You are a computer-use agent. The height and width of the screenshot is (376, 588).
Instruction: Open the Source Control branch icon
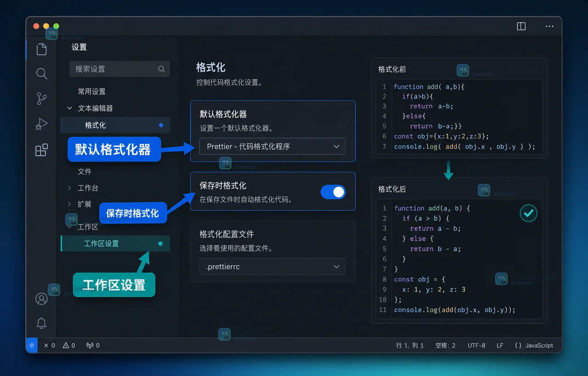point(41,98)
